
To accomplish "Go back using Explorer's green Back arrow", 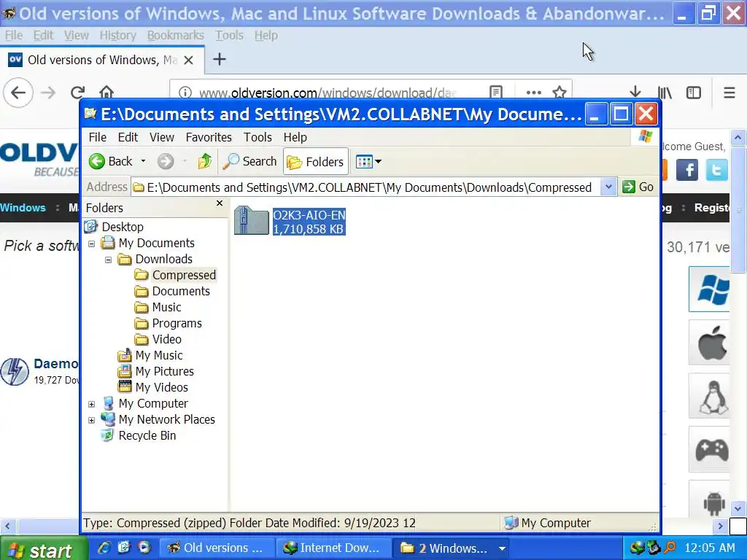I will click(111, 161).
